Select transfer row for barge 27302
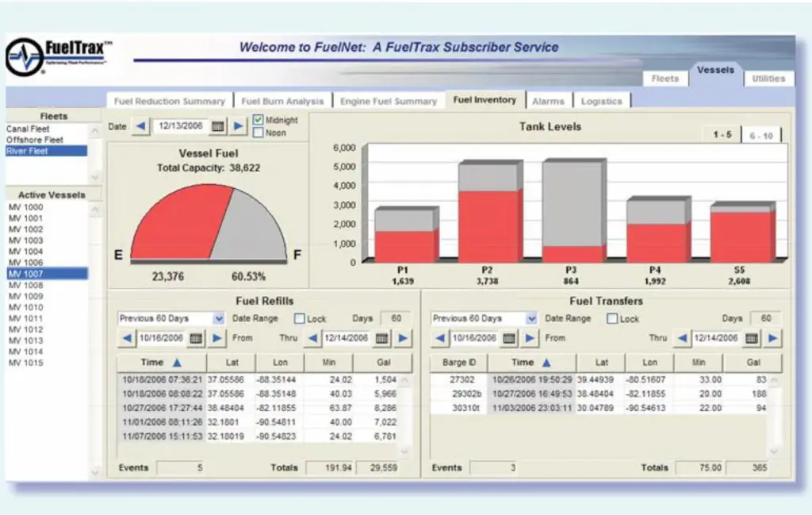The width and height of the screenshot is (812, 515). 599,380
